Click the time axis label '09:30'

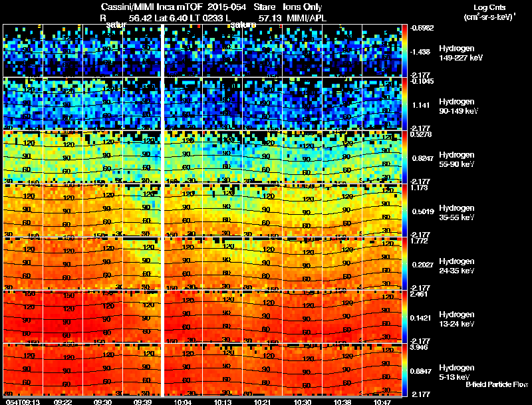coord(103,402)
